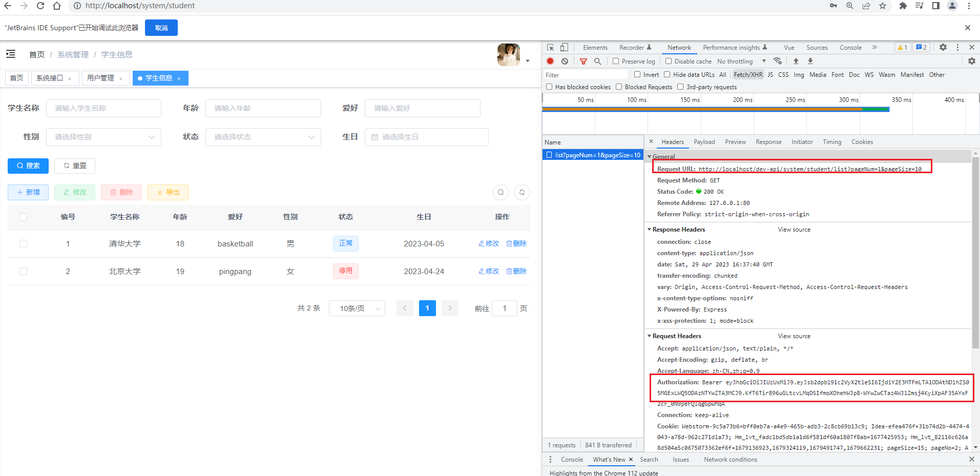Toggle select-all checkbox in table header

click(x=23, y=217)
